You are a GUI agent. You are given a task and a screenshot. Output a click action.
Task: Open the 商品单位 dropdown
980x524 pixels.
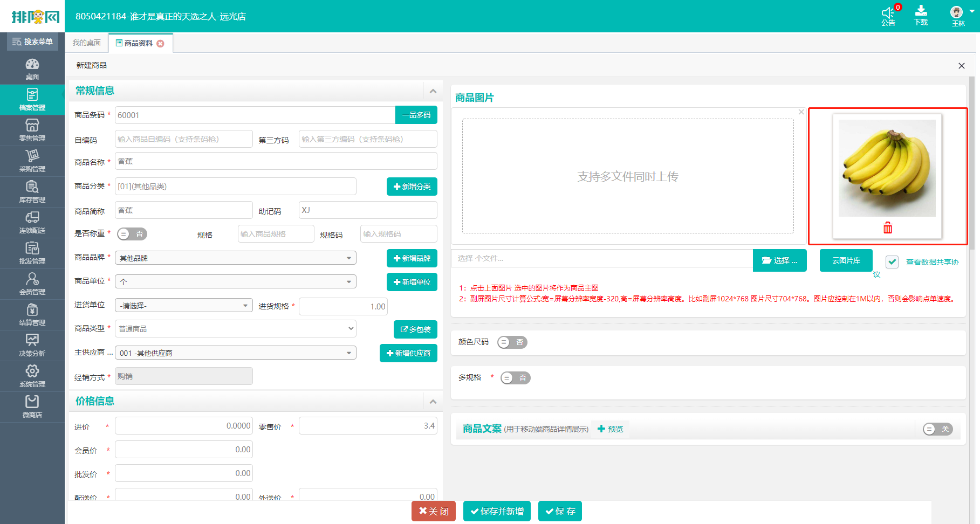pos(236,282)
